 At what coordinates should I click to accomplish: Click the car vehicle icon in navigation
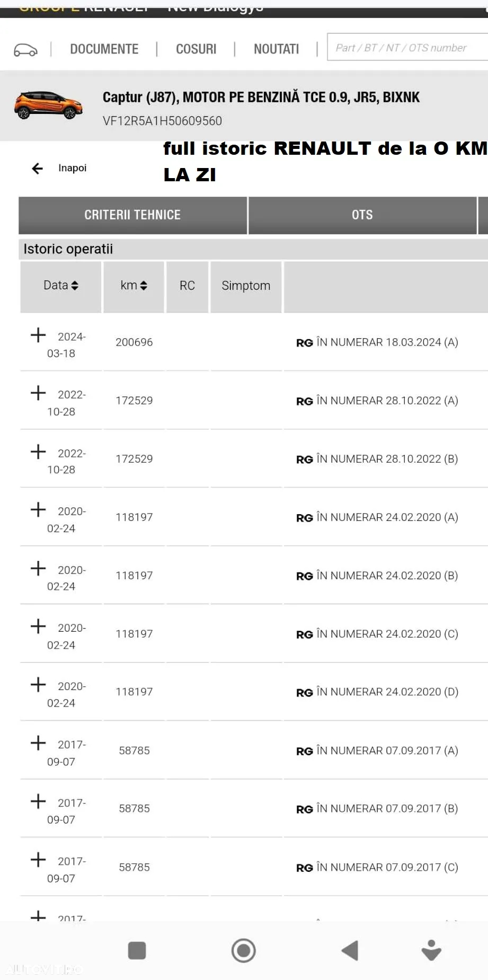click(25, 50)
